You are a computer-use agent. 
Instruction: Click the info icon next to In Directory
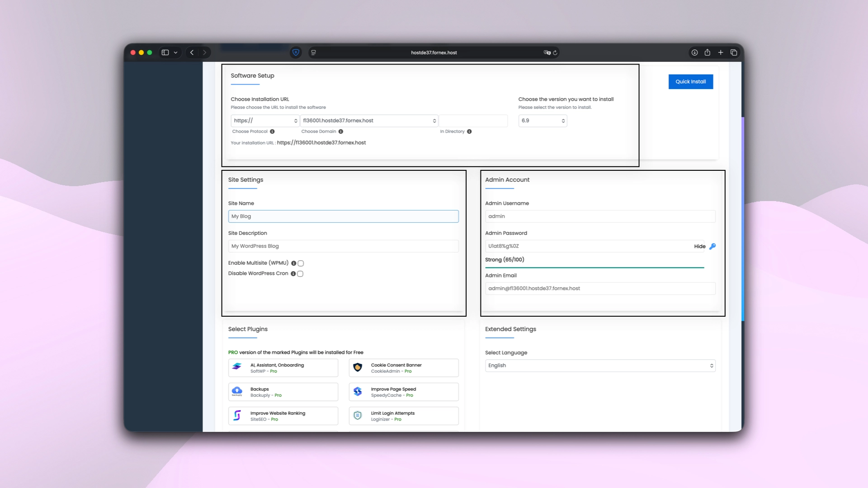(469, 131)
